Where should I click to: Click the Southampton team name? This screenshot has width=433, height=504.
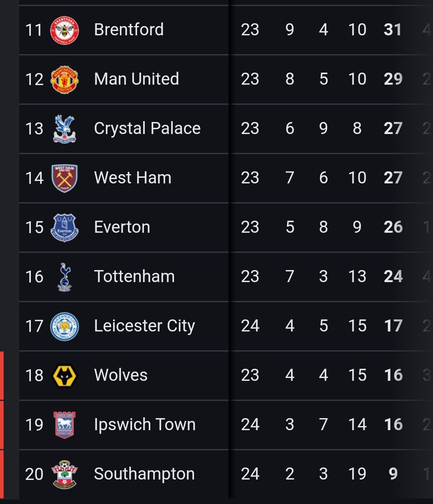coord(144,474)
